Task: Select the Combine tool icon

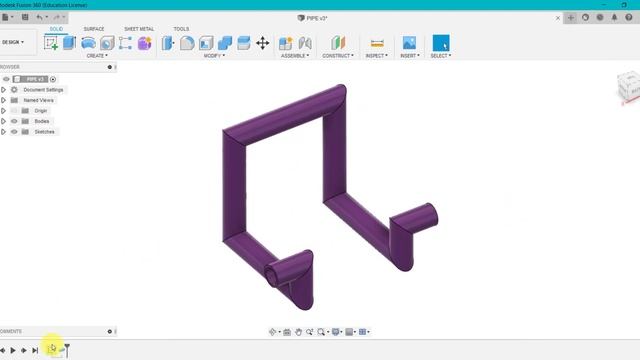Action: (225, 43)
